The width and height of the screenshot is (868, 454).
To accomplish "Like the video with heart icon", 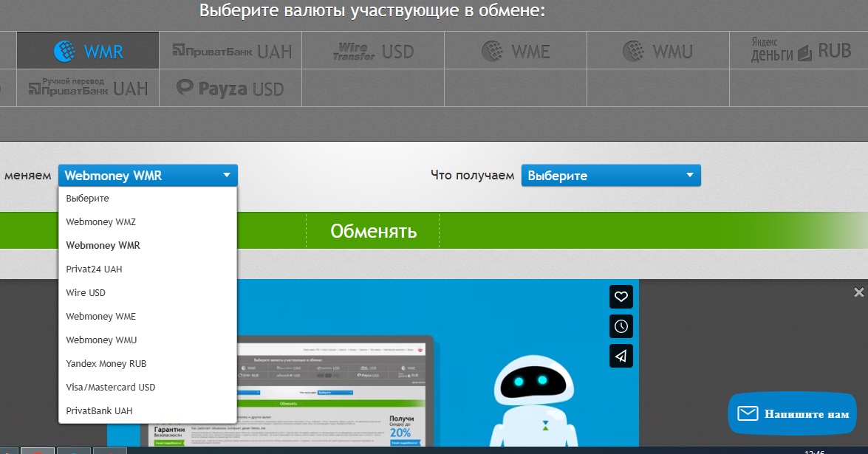I will [x=621, y=297].
